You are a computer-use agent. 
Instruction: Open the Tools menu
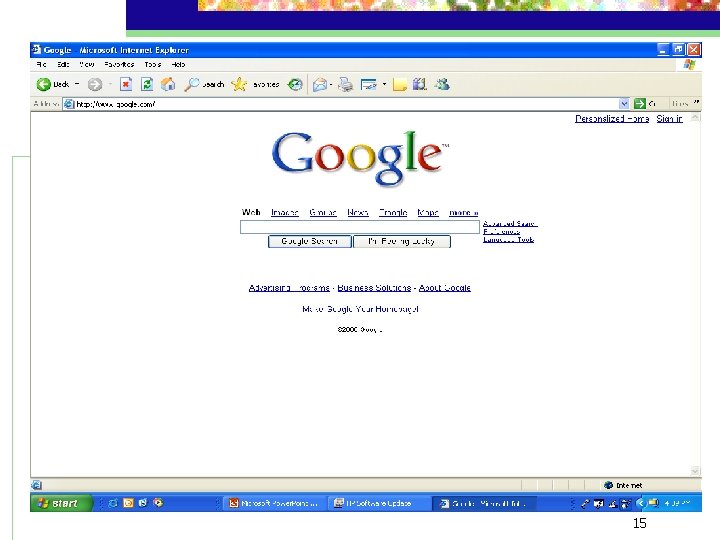pos(152,64)
